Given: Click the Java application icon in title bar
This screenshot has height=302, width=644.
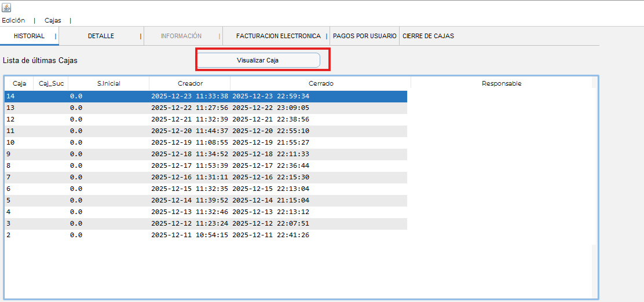Looking at the screenshot, I should tap(6, 8).
